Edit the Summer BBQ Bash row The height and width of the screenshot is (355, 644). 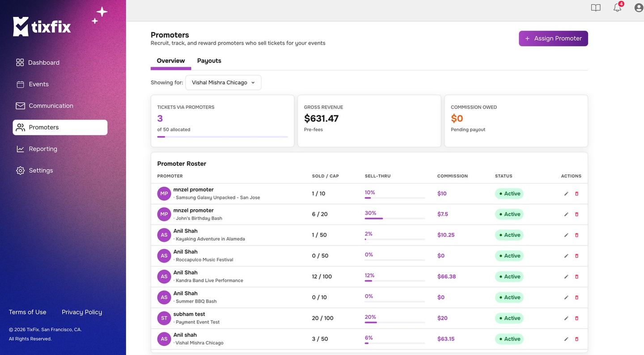click(x=566, y=297)
